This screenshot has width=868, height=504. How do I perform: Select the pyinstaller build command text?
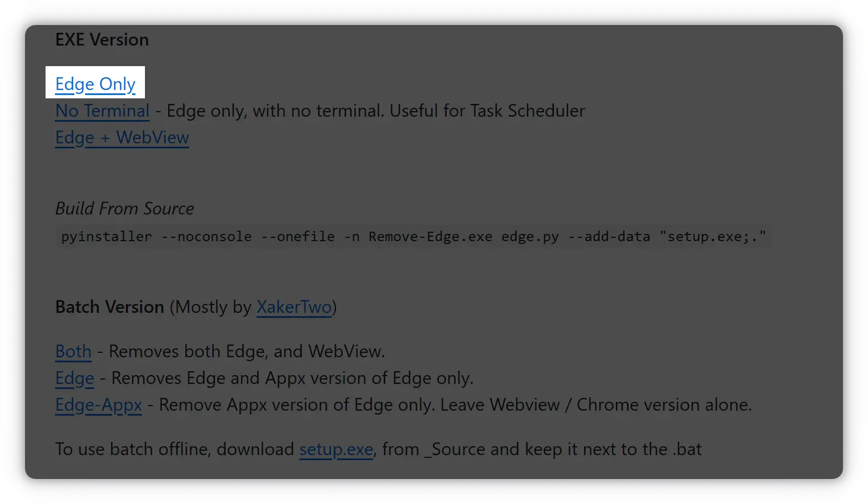[413, 236]
